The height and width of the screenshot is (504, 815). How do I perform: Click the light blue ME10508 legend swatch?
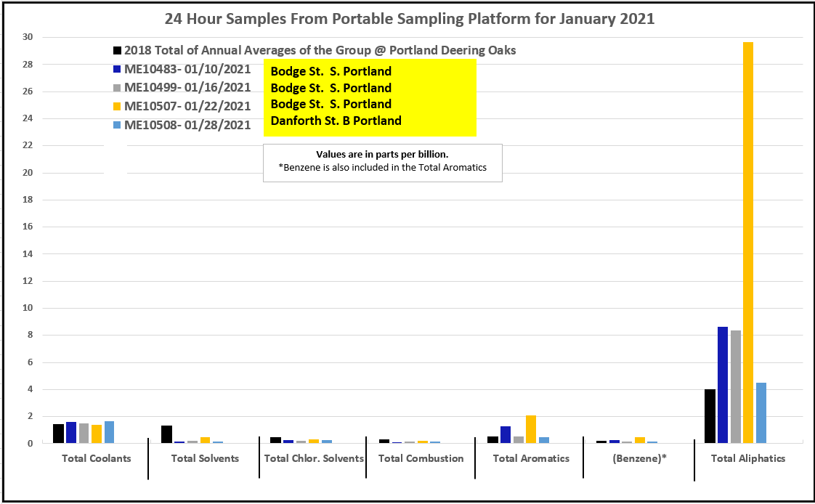(x=117, y=125)
